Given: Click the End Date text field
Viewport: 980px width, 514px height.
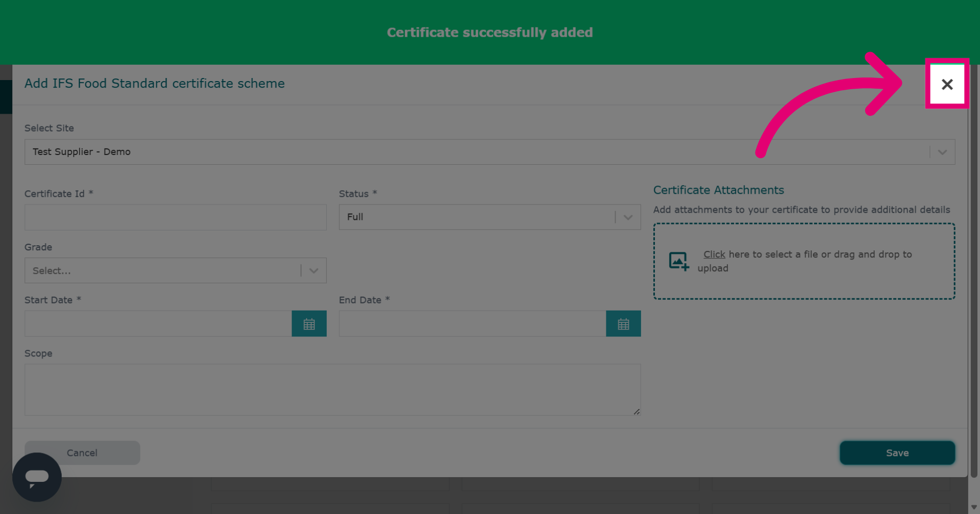Looking at the screenshot, I should click(473, 324).
